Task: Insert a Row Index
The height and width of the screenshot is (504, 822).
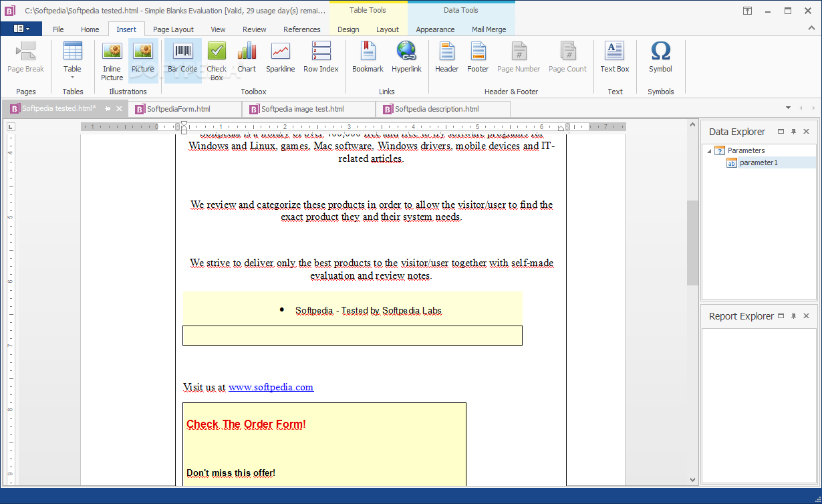Action: pyautogui.click(x=321, y=57)
